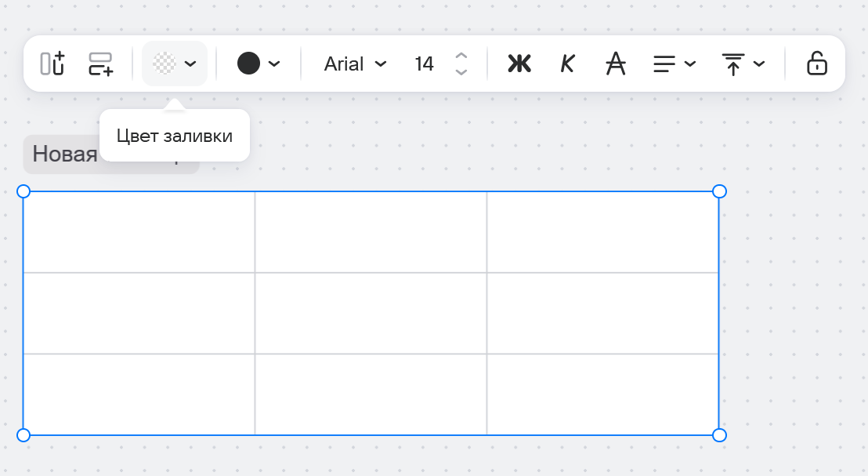Open the black text color dropdown
Viewport: 868px width, 476px height.
[274, 64]
